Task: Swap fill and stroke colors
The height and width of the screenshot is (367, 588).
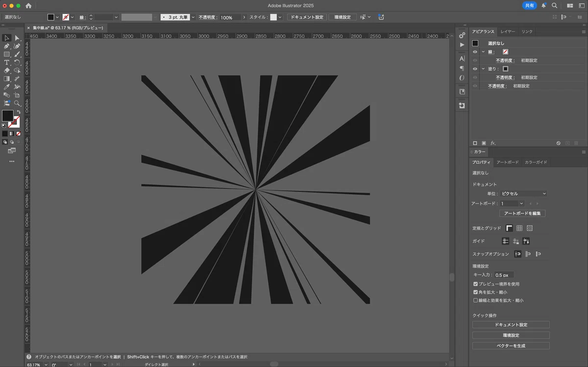Action: (x=18, y=112)
